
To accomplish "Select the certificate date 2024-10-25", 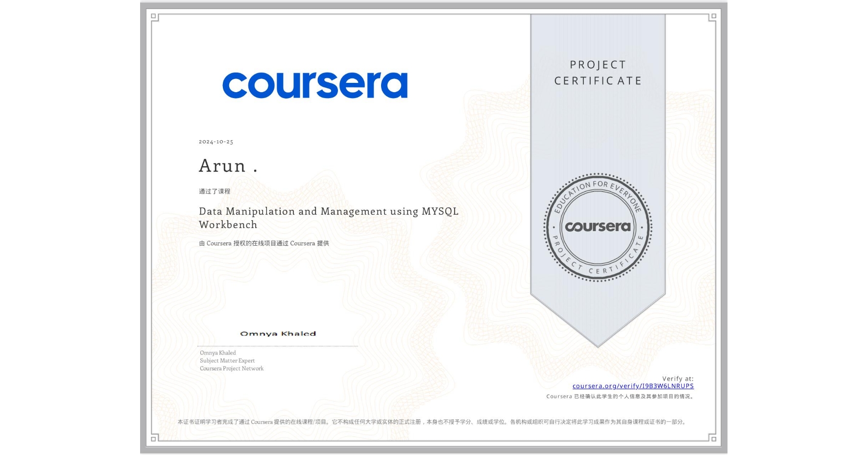I will tap(216, 141).
